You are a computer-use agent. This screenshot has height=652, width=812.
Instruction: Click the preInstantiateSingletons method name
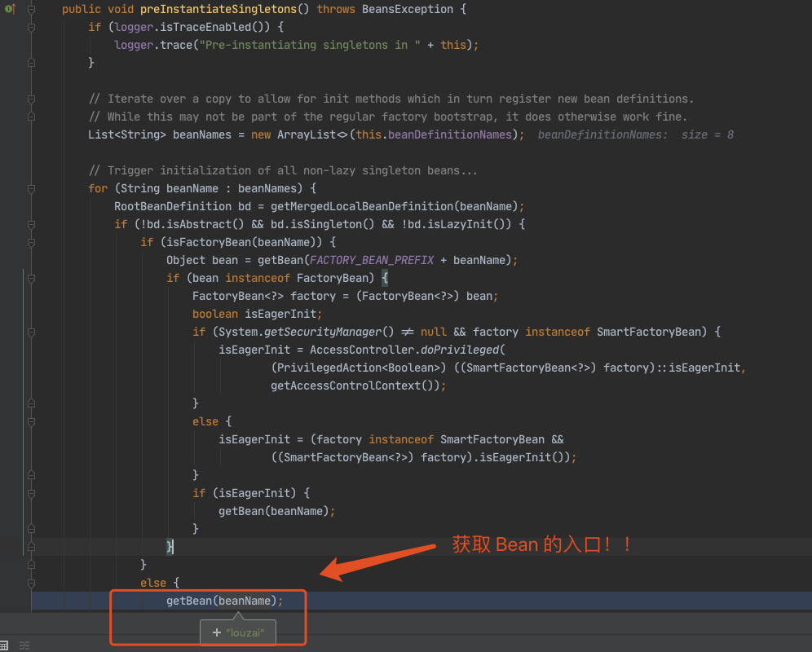pos(218,9)
